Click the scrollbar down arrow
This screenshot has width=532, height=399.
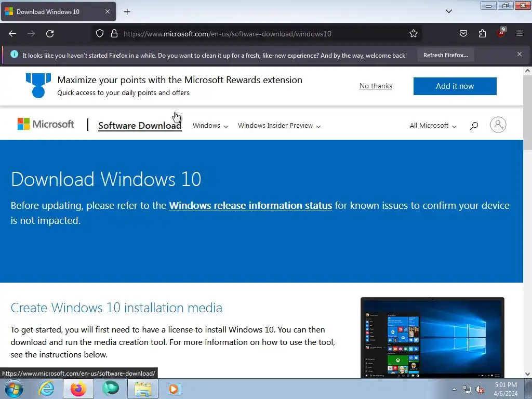pyautogui.click(x=527, y=374)
